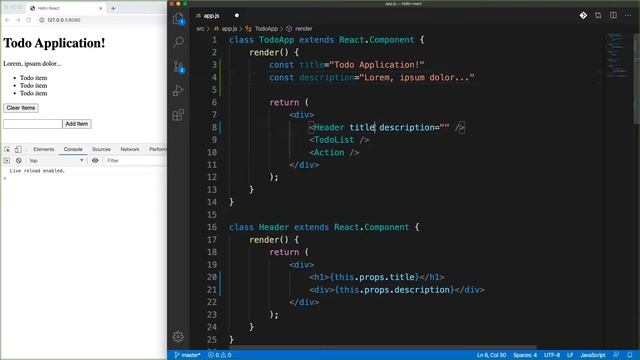
Task: Click line number 16 in the gutter
Action: pyautogui.click(x=212, y=227)
